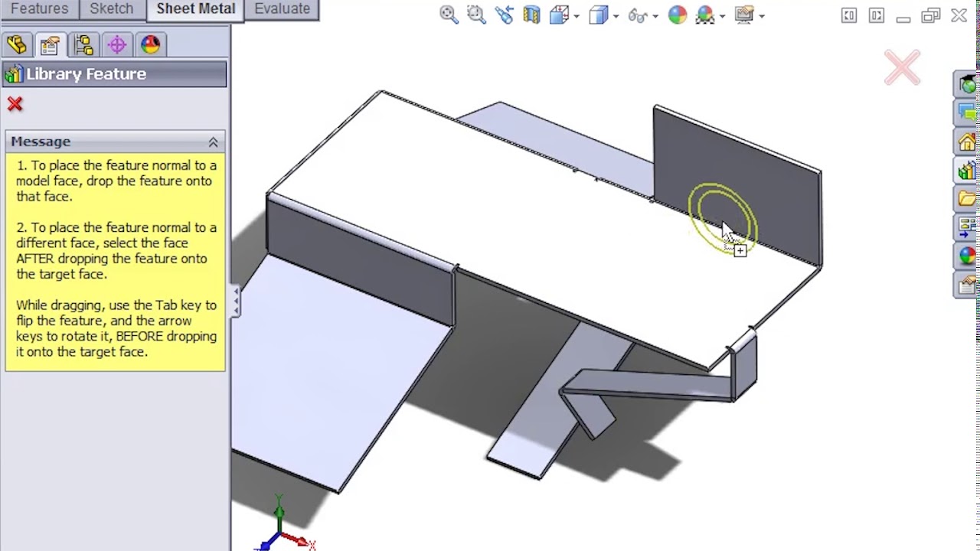Screen dimensions: 980x551
Task: Click the Hide/Show Items glasses icon
Action: coord(637,15)
